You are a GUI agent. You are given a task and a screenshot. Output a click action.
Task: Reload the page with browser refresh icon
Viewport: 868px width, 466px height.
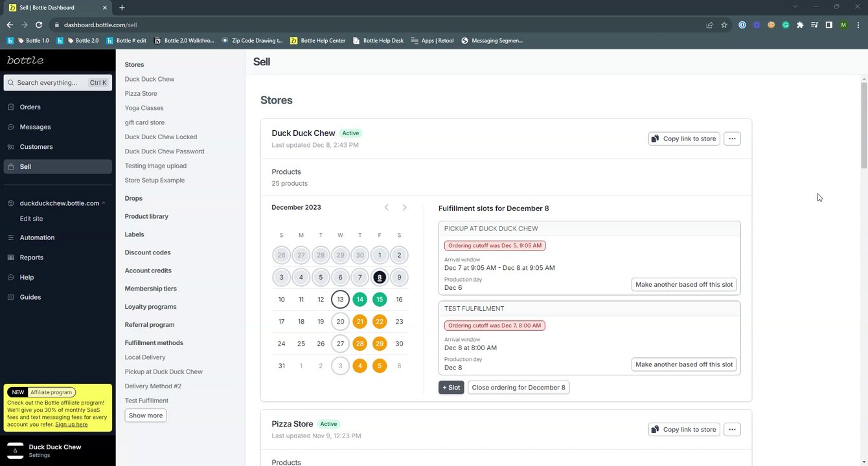(39, 25)
